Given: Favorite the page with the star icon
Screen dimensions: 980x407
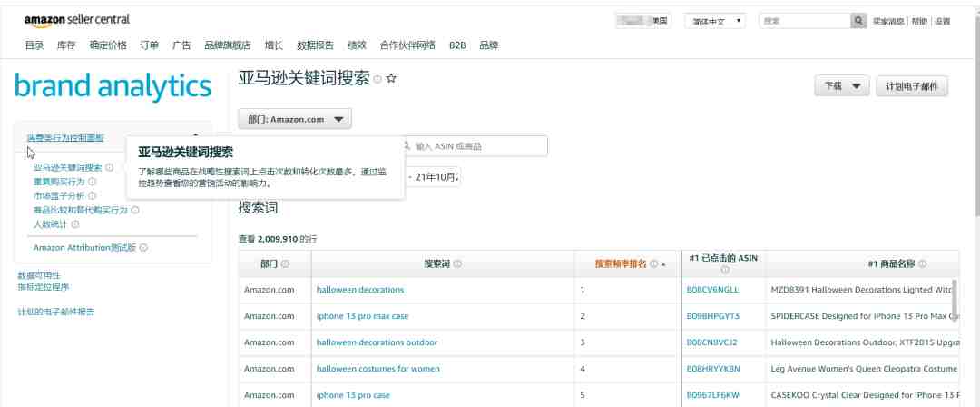Looking at the screenshot, I should pos(391,79).
